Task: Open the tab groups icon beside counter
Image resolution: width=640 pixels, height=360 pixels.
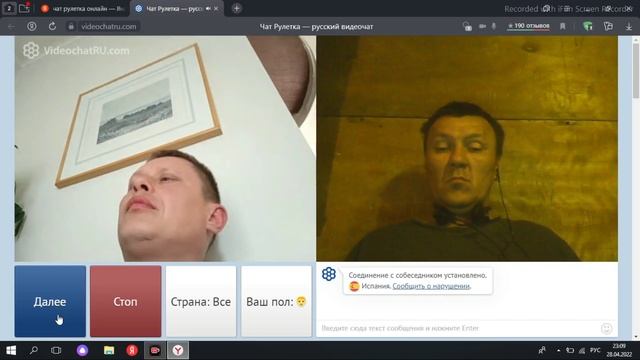Action: (25, 8)
